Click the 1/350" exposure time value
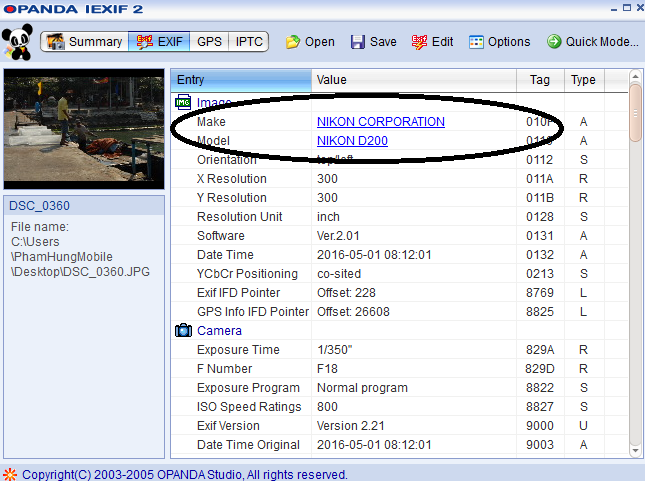Viewport: 645px width, 481px height. click(x=334, y=350)
